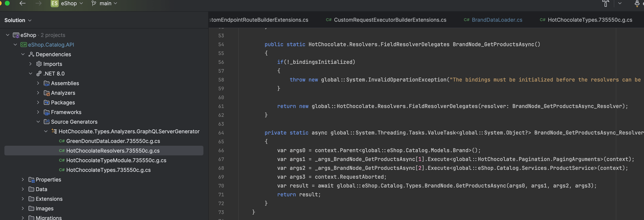Collapse the GraphQLServerGenerator node
This screenshot has height=220, width=644.
tap(46, 131)
